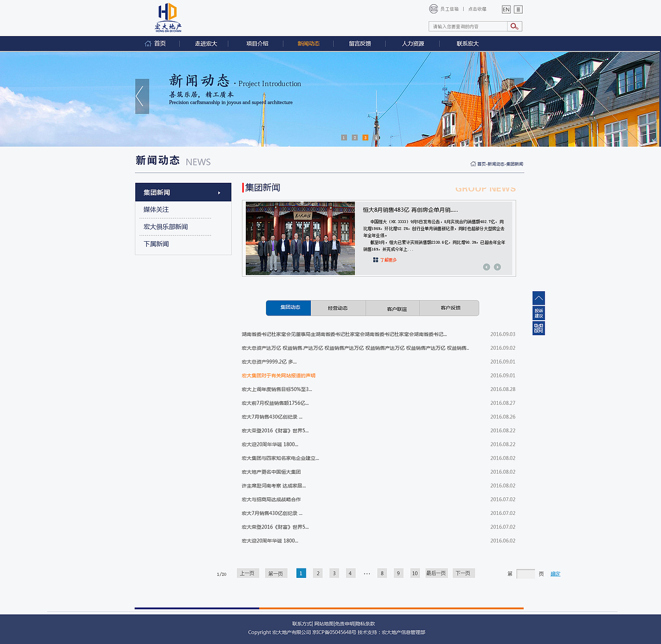Screen dimensions: 661x644
Task: Open the 人力资源 nav menu
Action: pyautogui.click(x=413, y=43)
